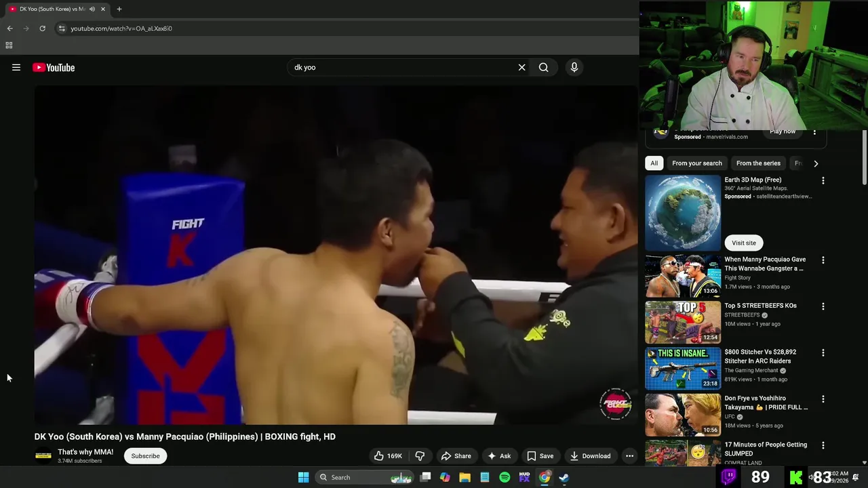
Task: Open Spotify from the taskbar
Action: 505,477
